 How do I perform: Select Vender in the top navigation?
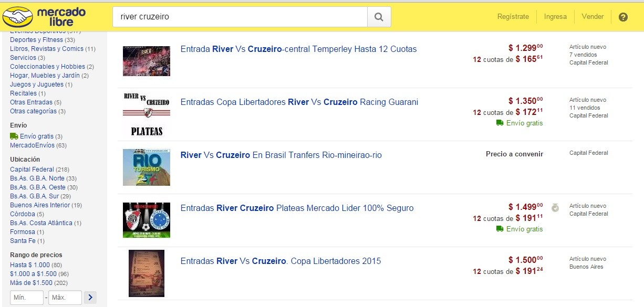(x=593, y=16)
